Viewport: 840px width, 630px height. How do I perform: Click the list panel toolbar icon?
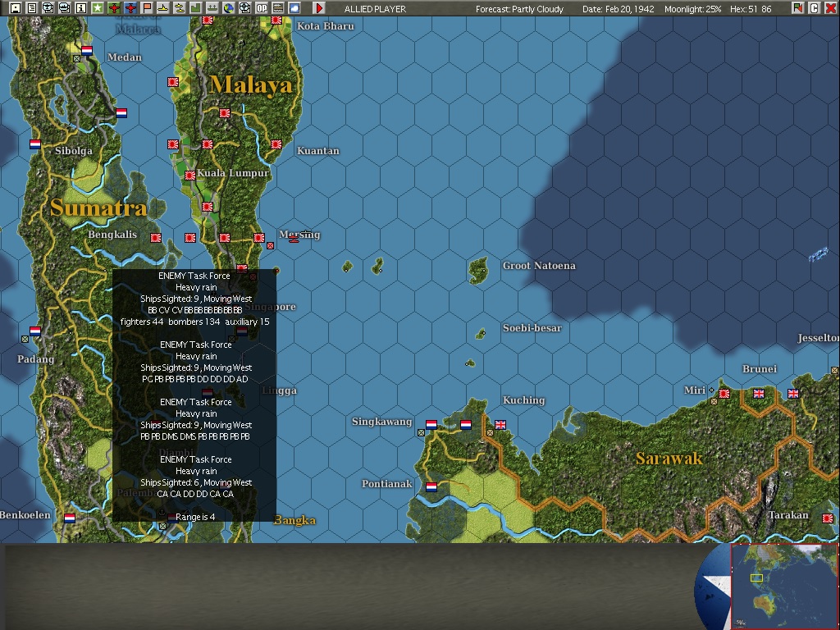[277, 8]
